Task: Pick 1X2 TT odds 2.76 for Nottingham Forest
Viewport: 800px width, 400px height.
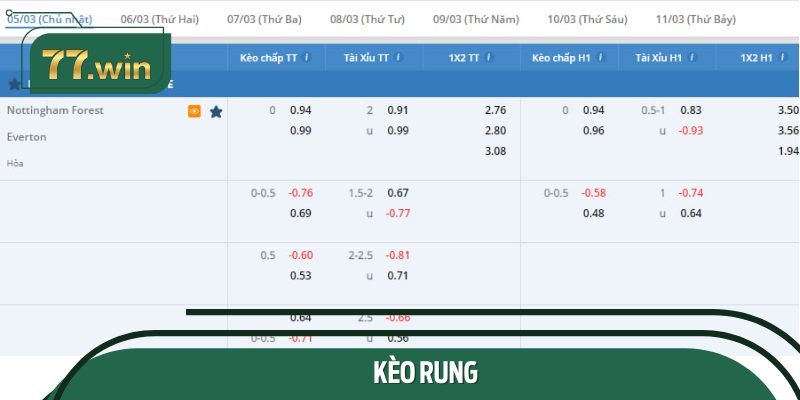Action: (x=495, y=110)
